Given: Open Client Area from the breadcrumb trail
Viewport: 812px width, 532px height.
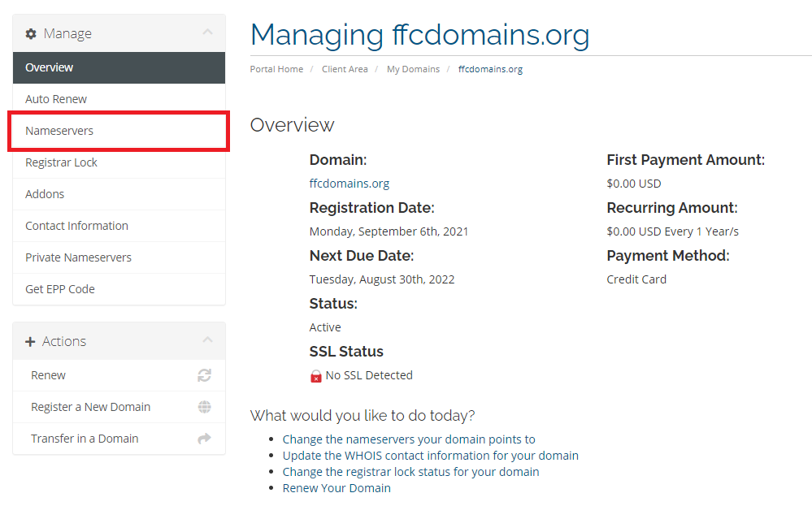Looking at the screenshot, I should [345, 69].
